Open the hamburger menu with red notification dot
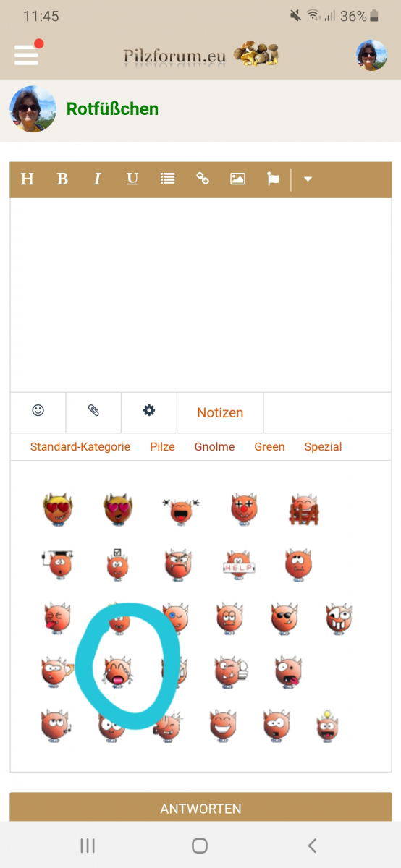This screenshot has height=868, width=401. (x=28, y=54)
